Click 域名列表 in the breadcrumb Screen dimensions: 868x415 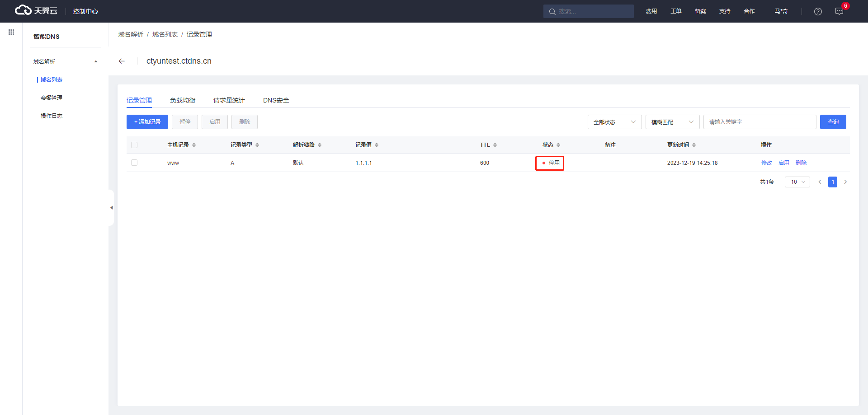[x=165, y=34]
